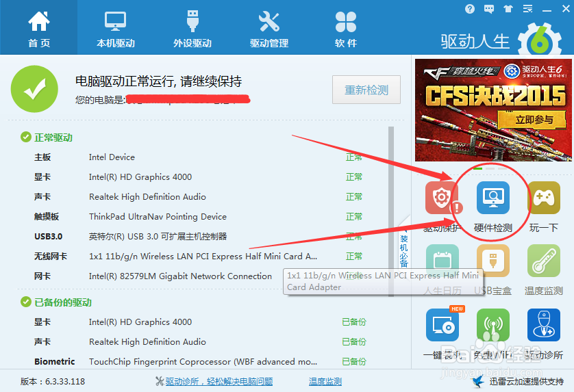Click the 温度监测 bottom link
574x392 pixels.
[325, 381]
